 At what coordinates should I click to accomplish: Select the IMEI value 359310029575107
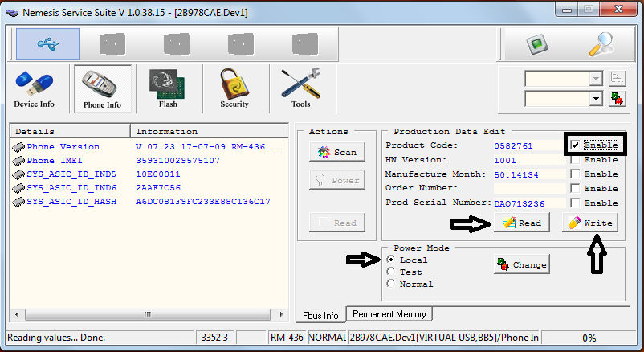click(x=177, y=161)
